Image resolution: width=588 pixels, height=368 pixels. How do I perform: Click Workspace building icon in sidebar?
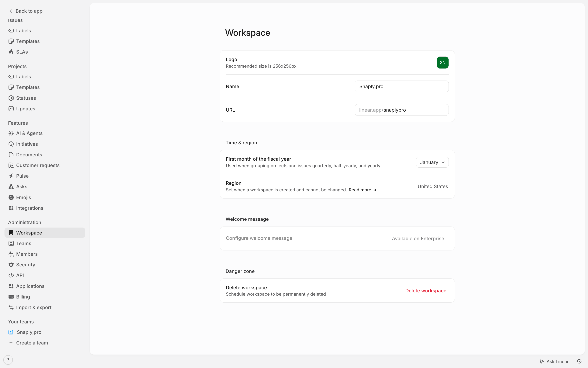(11, 233)
